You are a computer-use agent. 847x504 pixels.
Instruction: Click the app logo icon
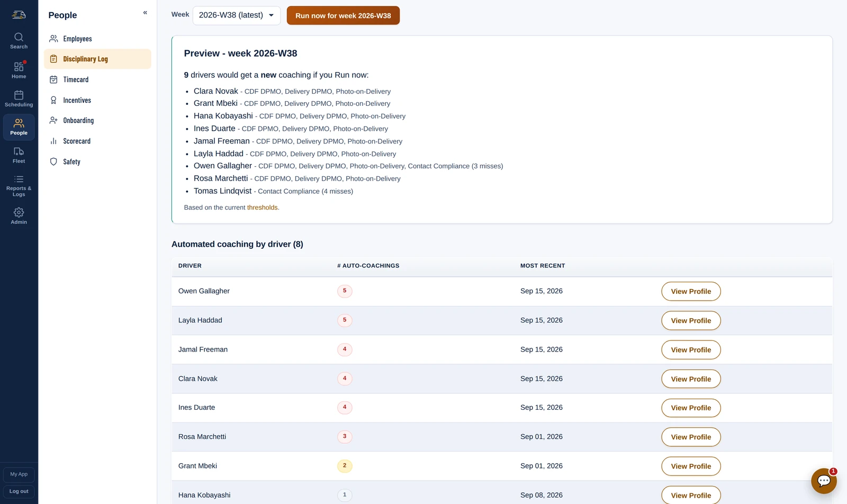point(19,15)
